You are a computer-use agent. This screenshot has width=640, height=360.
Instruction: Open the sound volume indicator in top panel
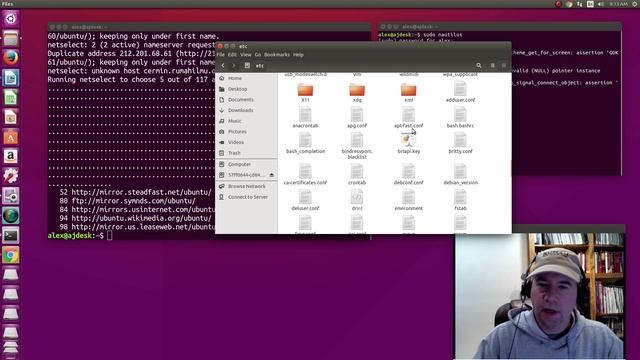point(601,4)
